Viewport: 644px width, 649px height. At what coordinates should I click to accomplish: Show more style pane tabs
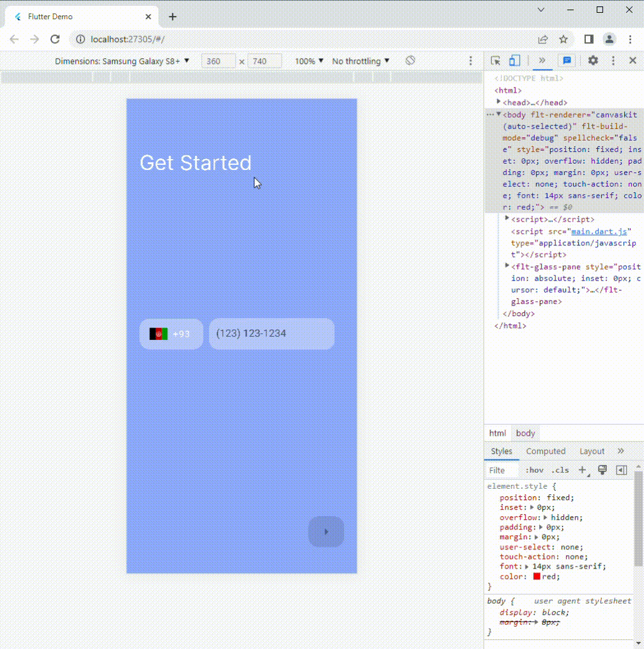pos(621,451)
